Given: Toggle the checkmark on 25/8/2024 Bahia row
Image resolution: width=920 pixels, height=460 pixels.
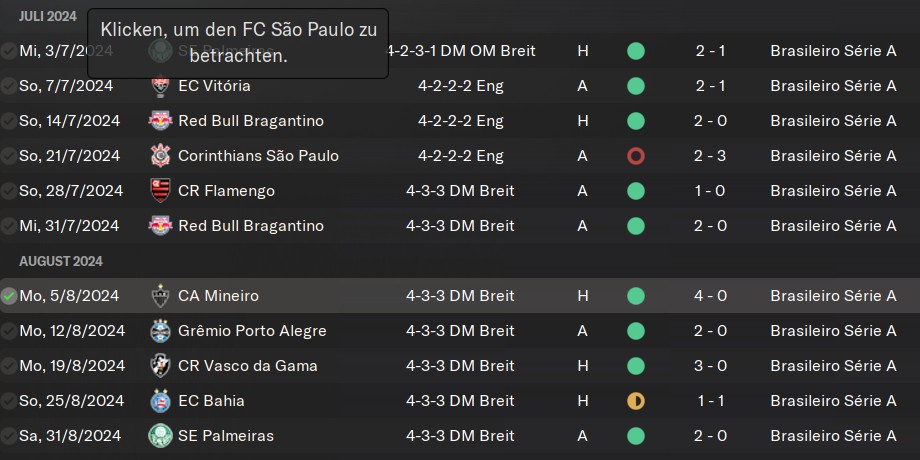Looking at the screenshot, I should pyautogui.click(x=8, y=401).
